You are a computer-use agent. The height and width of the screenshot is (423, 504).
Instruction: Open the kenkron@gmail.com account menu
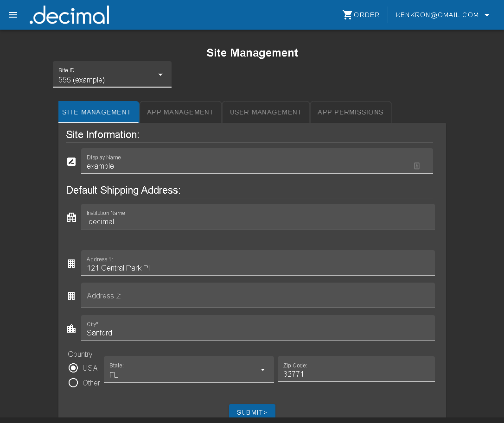point(442,15)
